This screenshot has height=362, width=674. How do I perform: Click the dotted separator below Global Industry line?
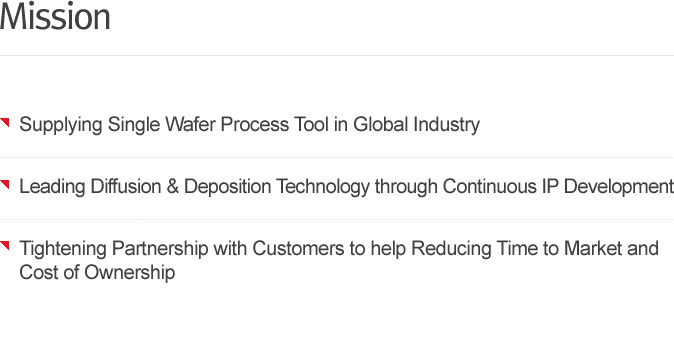pyautogui.click(x=337, y=157)
